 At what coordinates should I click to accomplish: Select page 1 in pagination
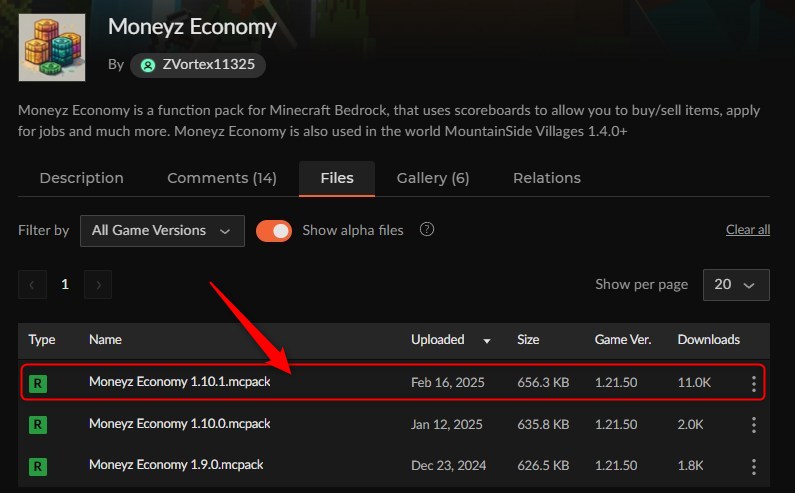65,284
